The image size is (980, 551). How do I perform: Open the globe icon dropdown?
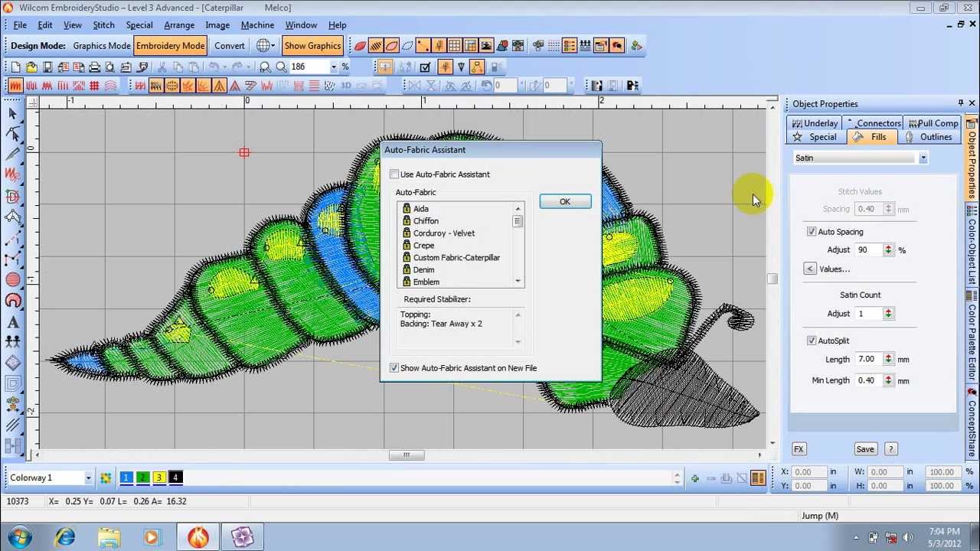click(x=272, y=46)
